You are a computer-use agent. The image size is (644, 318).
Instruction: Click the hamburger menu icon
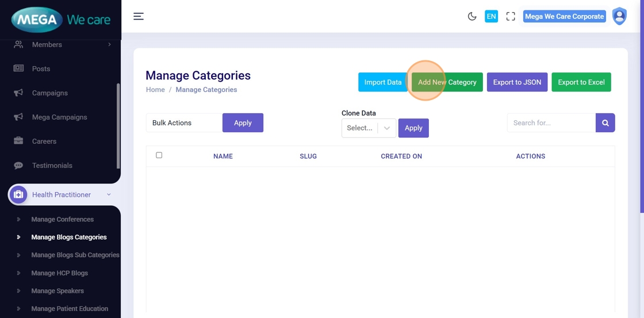[139, 16]
